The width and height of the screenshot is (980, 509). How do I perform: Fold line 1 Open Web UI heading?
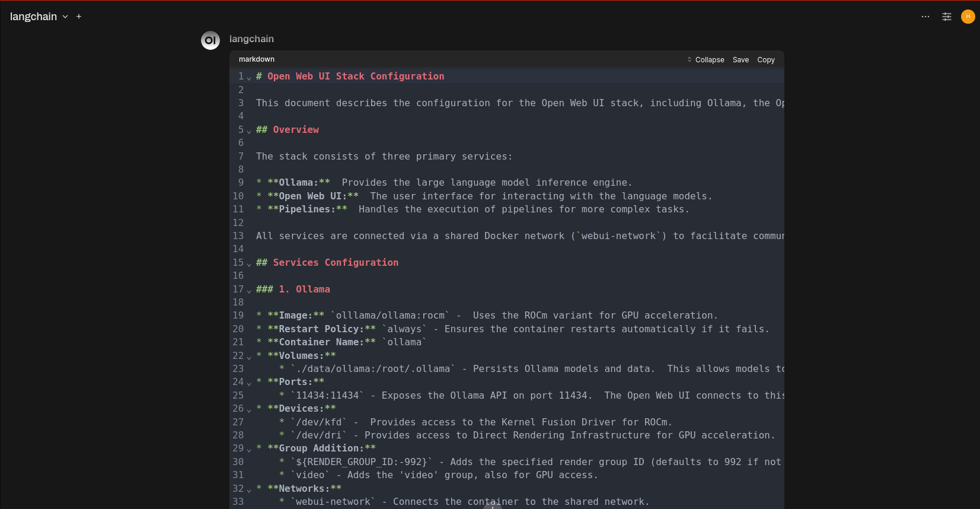[249, 77]
